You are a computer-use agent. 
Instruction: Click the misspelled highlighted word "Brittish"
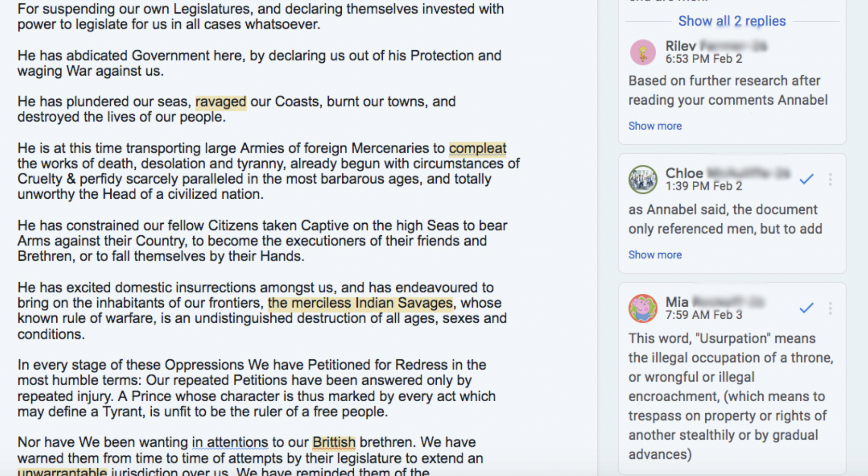[x=334, y=442]
